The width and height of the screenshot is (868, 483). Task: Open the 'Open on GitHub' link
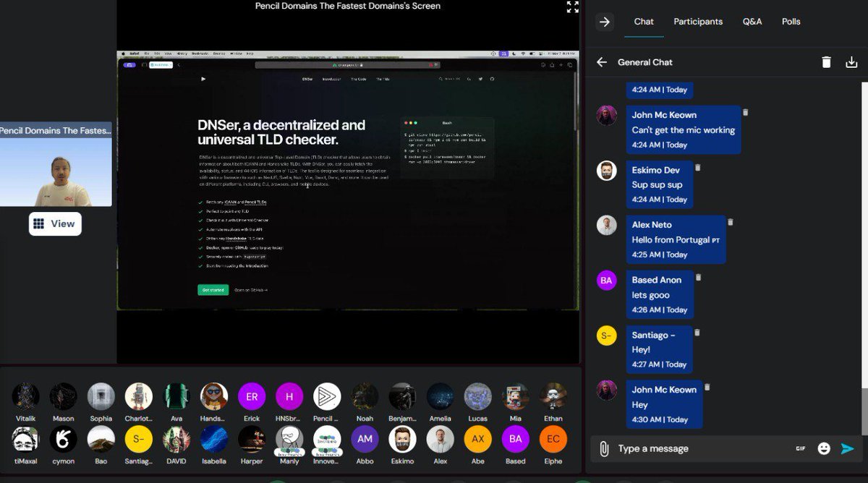point(250,290)
